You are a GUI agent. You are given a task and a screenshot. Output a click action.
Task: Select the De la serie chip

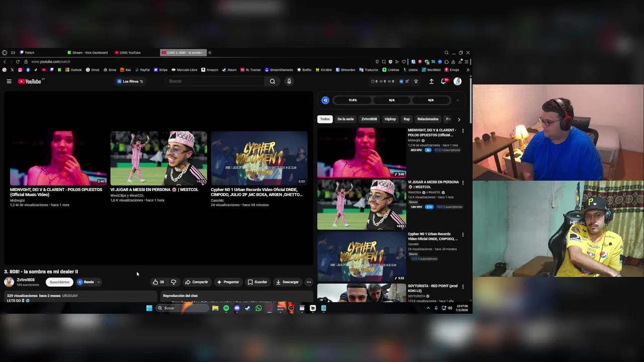[x=346, y=119]
